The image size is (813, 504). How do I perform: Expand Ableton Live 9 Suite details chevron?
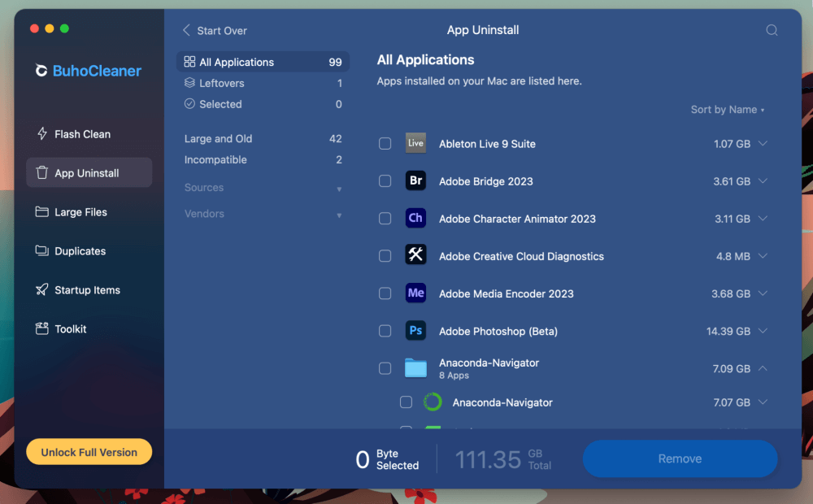[763, 143]
